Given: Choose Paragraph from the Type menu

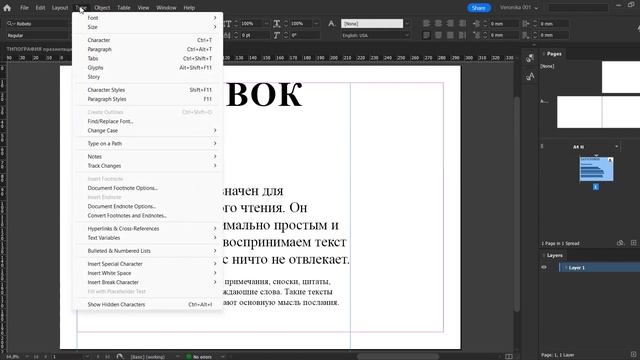Looking at the screenshot, I should pos(148,49).
